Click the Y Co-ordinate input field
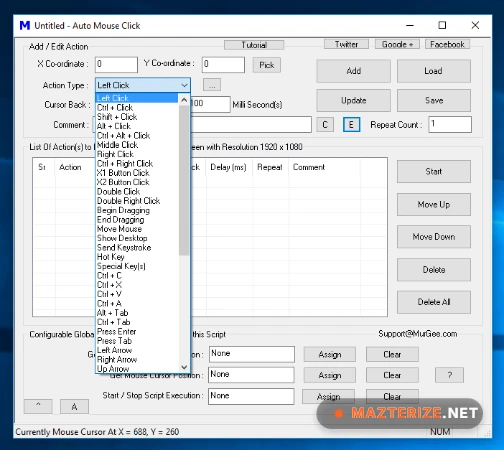This screenshot has width=504, height=450. (x=223, y=64)
